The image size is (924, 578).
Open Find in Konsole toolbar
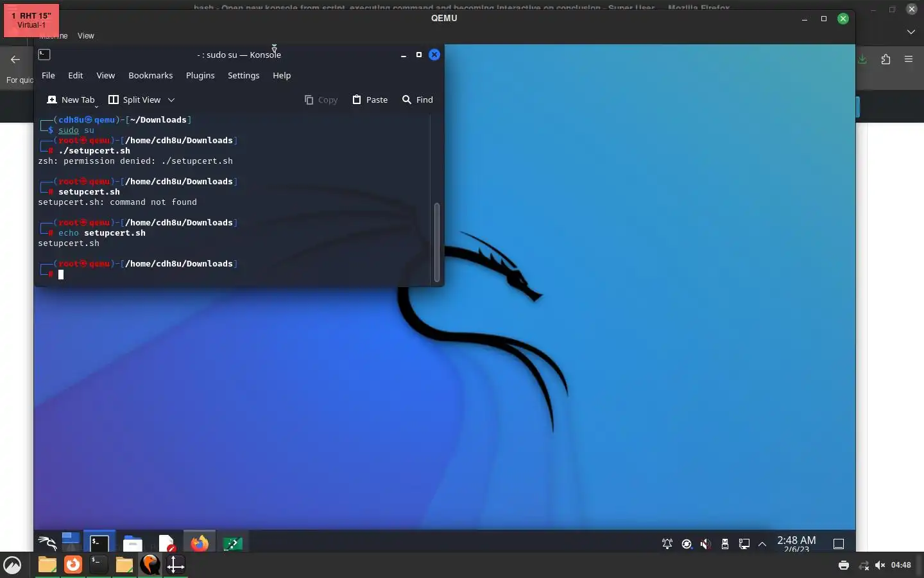(418, 100)
